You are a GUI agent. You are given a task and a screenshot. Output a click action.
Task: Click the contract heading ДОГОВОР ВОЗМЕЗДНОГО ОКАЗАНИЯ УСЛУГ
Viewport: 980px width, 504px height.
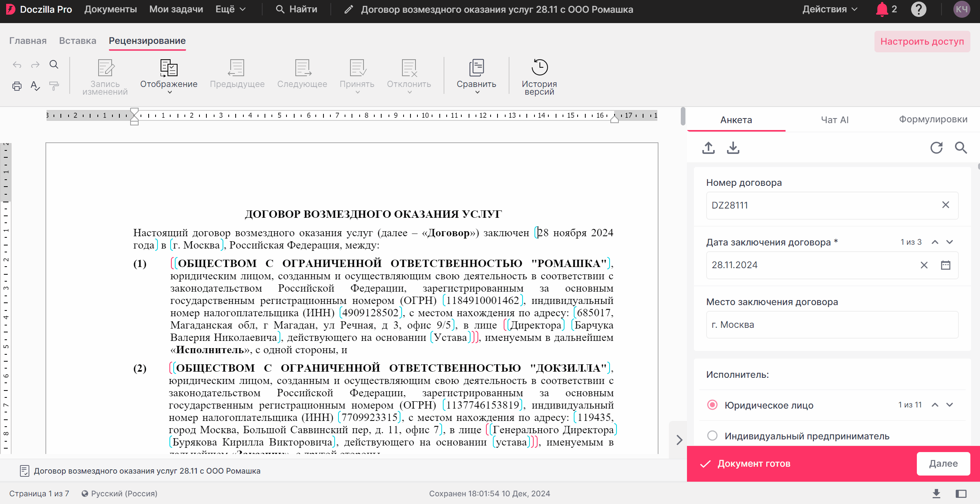tap(373, 214)
